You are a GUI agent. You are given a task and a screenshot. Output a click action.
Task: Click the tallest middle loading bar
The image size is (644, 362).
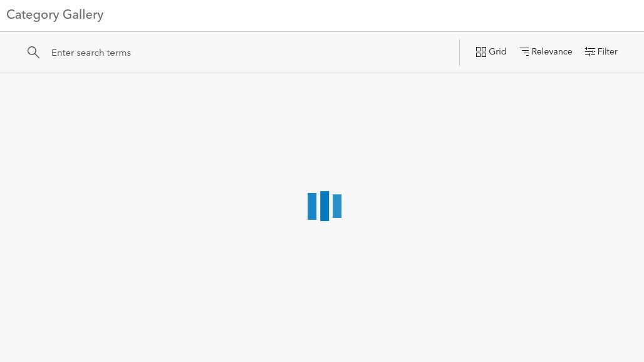point(325,206)
